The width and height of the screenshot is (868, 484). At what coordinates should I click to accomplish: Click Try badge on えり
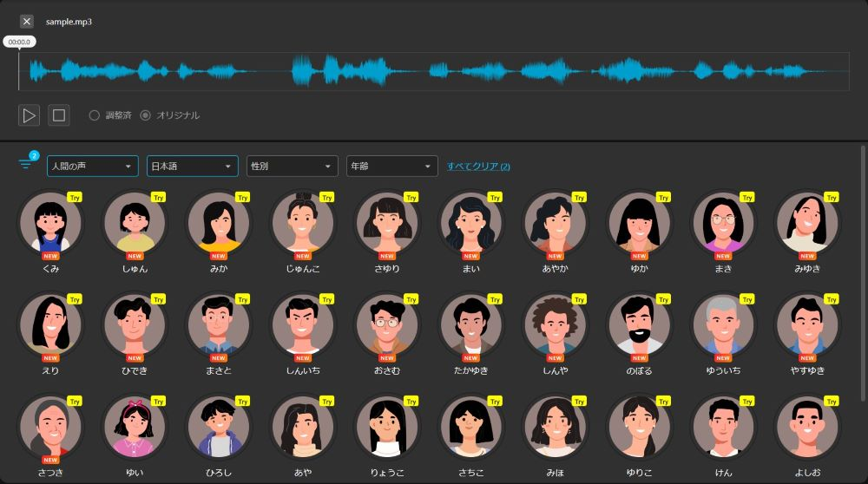75,299
